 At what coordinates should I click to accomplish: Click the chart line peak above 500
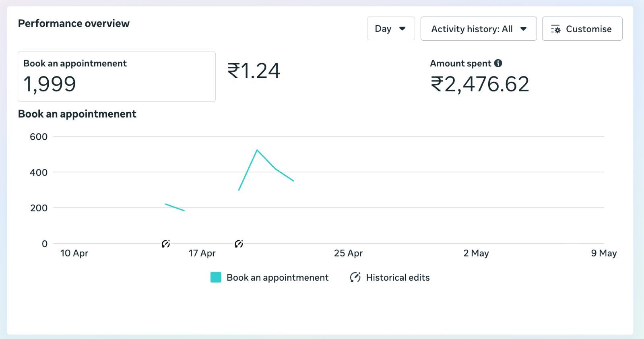point(257,150)
